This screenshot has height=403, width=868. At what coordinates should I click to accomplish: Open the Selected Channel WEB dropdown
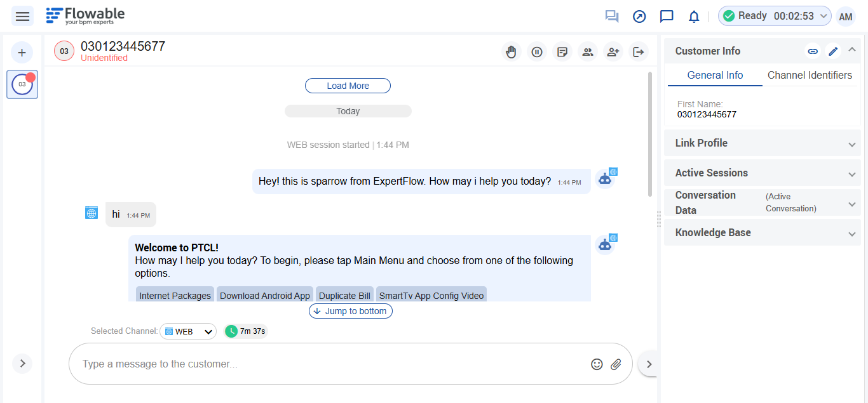pyautogui.click(x=188, y=331)
